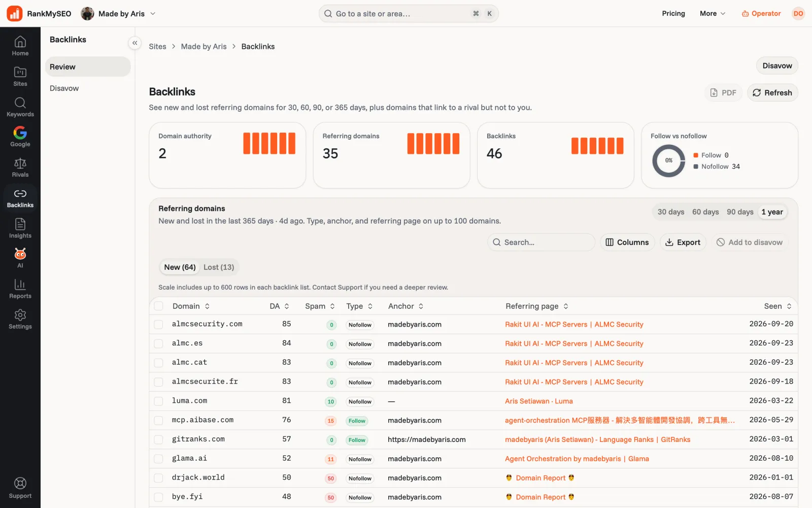Click the Go to a site or area box
812x508 pixels.
[409, 14]
